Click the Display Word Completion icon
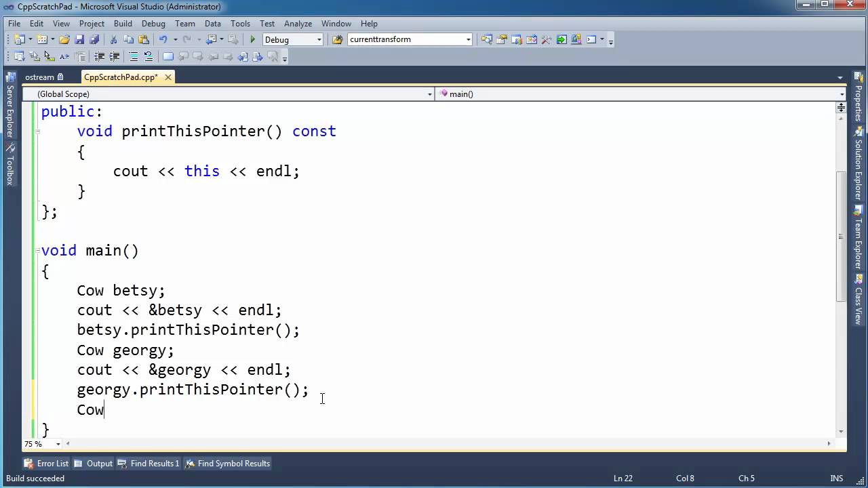This screenshot has width=868, height=488. point(64,56)
